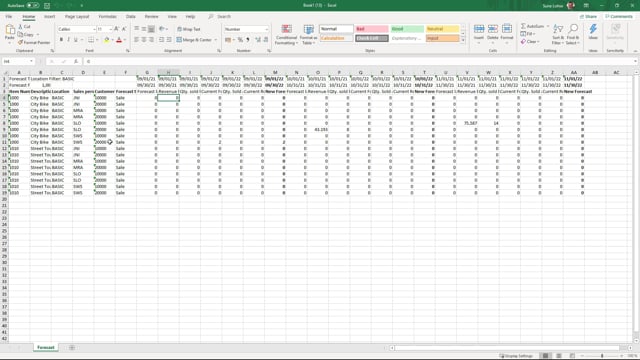
Task: Click Format as Table icon
Action: [x=309, y=34]
